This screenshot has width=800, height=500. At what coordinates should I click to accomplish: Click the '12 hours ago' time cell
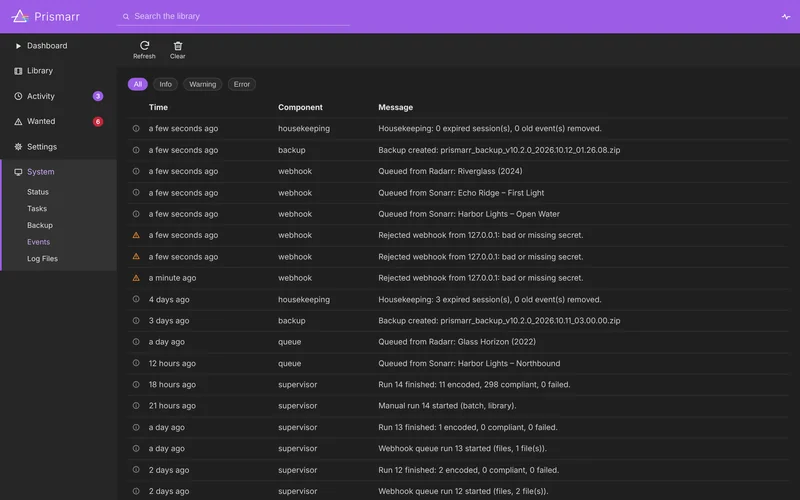tap(172, 363)
